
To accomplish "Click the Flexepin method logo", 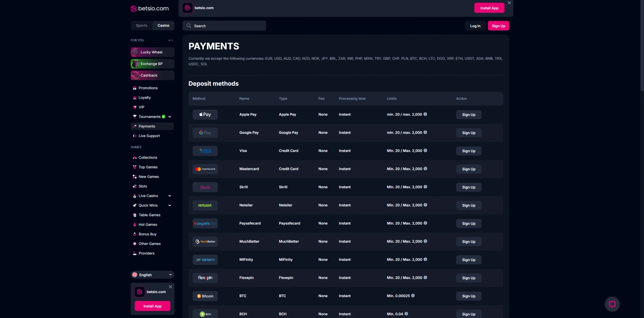I will coord(205,278).
